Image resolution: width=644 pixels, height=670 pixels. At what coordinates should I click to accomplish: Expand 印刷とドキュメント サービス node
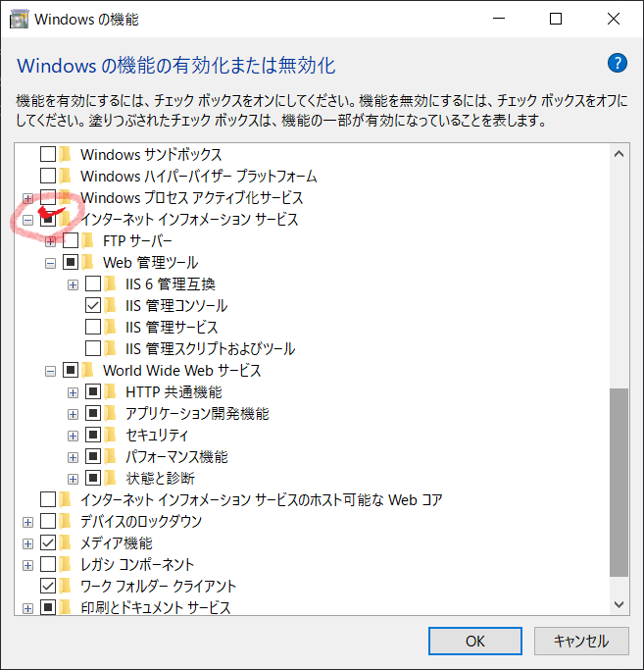click(27, 608)
